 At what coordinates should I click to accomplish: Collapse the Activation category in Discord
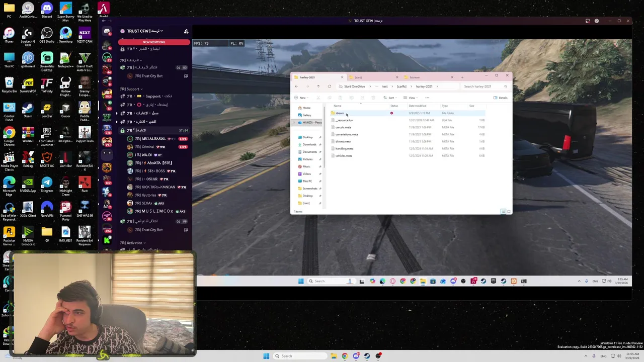coord(132,243)
